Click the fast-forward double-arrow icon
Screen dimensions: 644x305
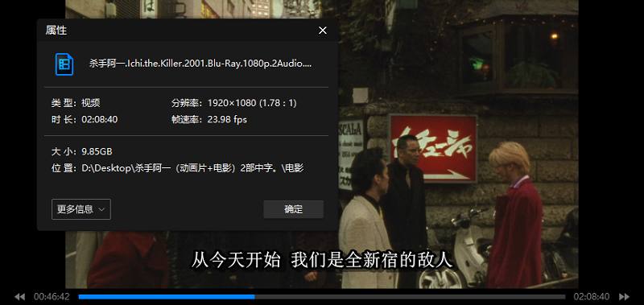[x=625, y=296]
